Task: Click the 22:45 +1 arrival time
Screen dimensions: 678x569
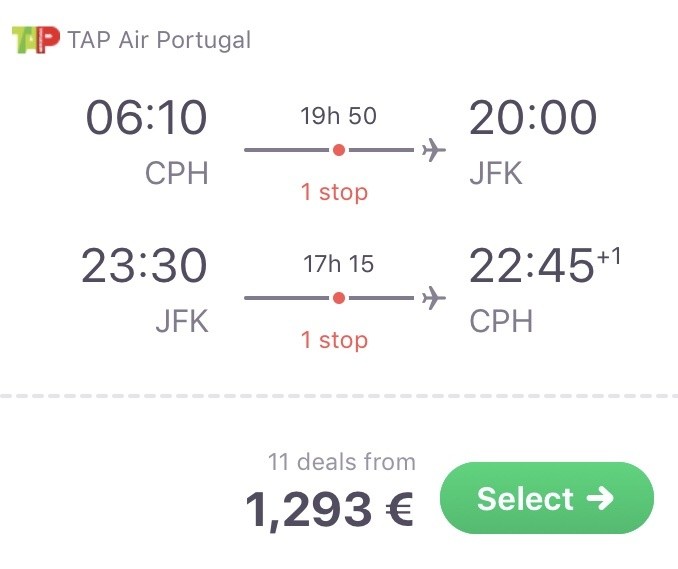Action: [545, 264]
